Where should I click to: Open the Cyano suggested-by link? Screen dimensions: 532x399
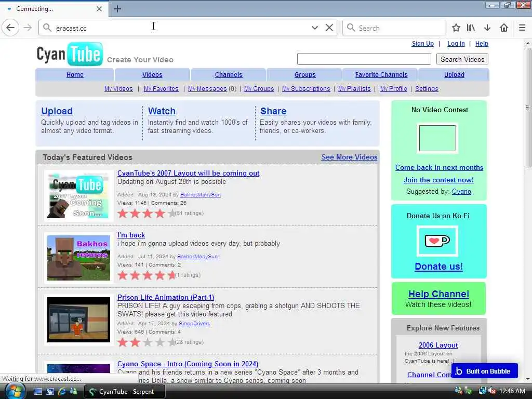click(x=461, y=191)
